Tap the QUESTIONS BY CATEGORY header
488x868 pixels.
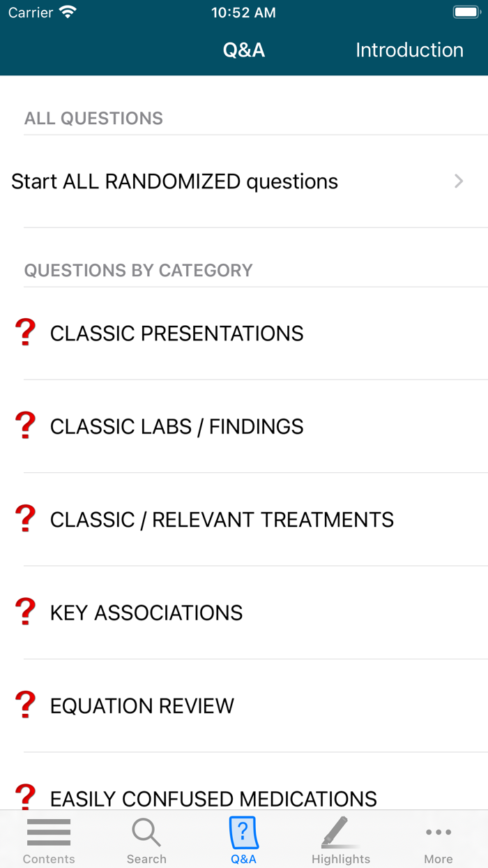click(139, 270)
